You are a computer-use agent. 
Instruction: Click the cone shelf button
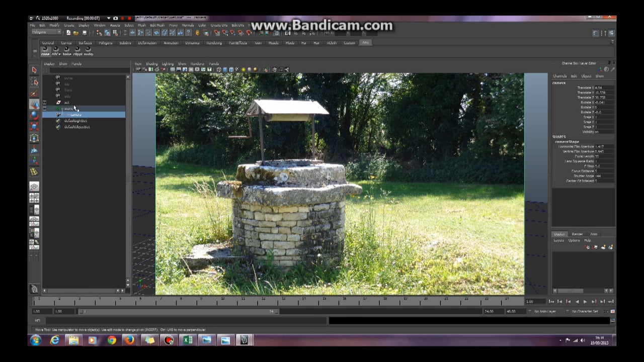[x=45, y=51]
